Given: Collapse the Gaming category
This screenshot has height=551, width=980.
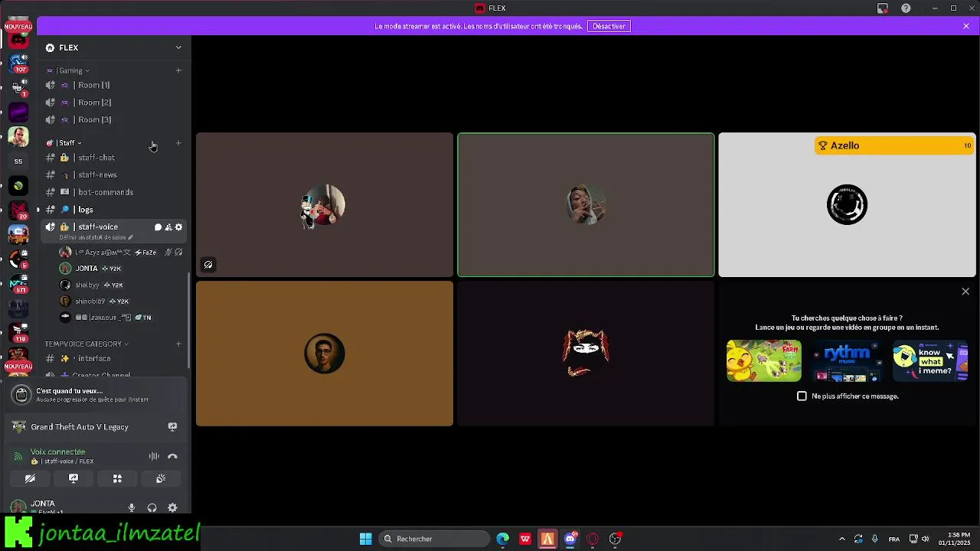Looking at the screenshot, I should (x=69, y=70).
